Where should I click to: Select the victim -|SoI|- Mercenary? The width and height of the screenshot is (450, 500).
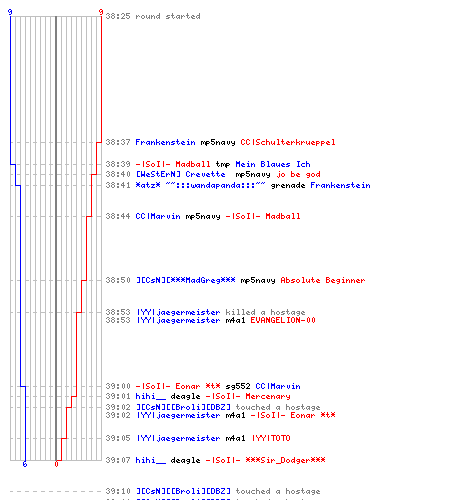click(248, 396)
